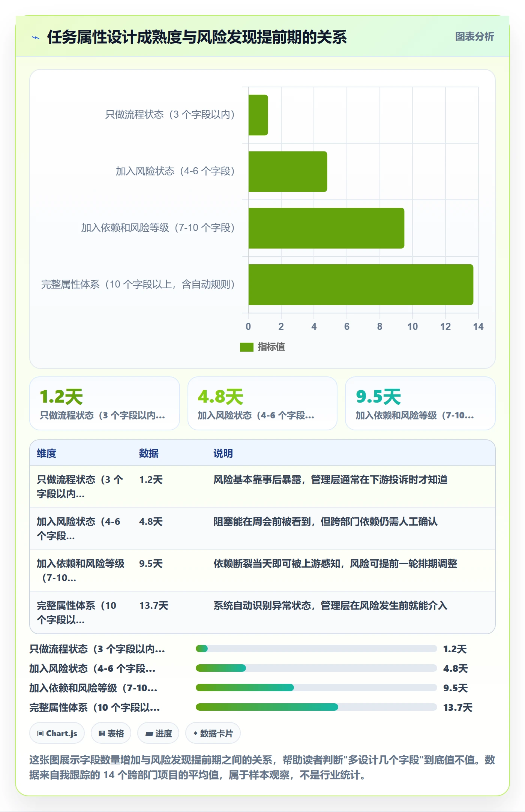Click the 1.2天 progress bar track
This screenshot has width=525, height=812.
[x=316, y=649]
